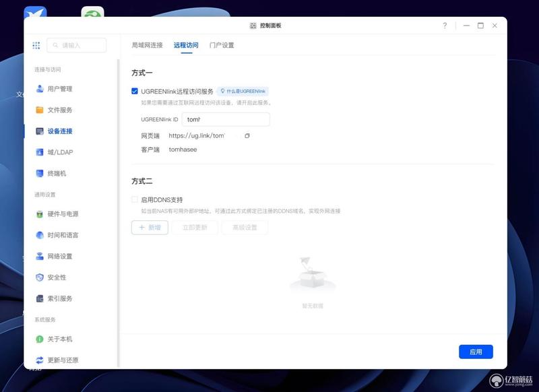
Task: Switch to 门户设置 tab
Action: tap(222, 45)
